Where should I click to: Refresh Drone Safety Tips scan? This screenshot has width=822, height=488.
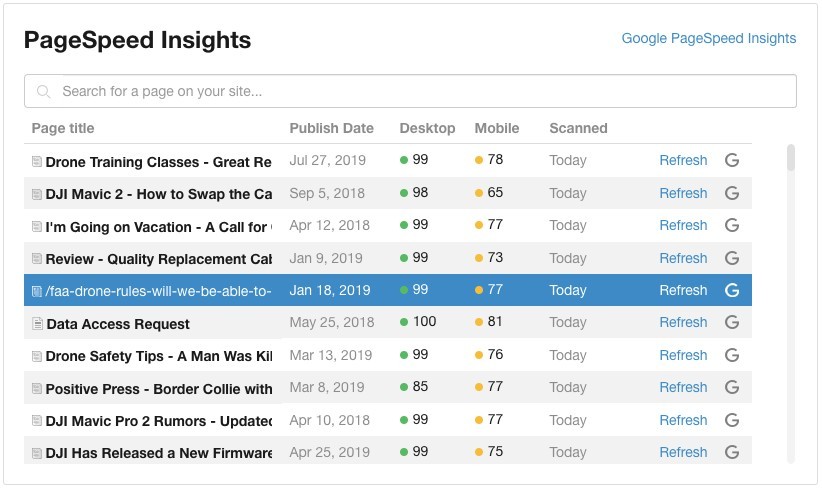683,355
